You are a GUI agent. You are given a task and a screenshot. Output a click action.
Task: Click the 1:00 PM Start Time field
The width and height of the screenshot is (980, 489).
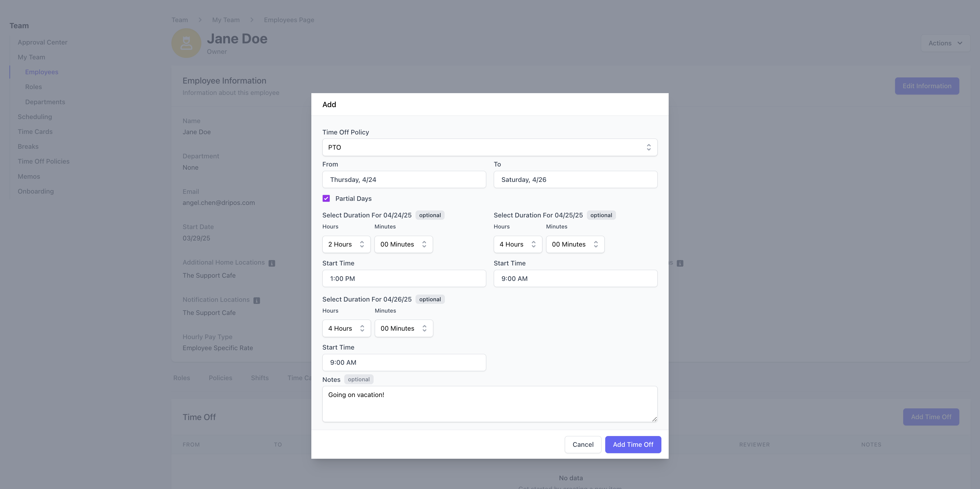coord(404,279)
